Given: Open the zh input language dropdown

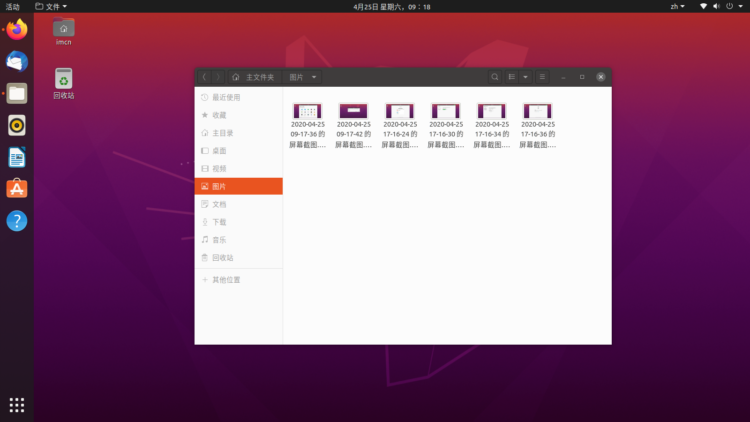Looking at the screenshot, I should tap(677, 6).
